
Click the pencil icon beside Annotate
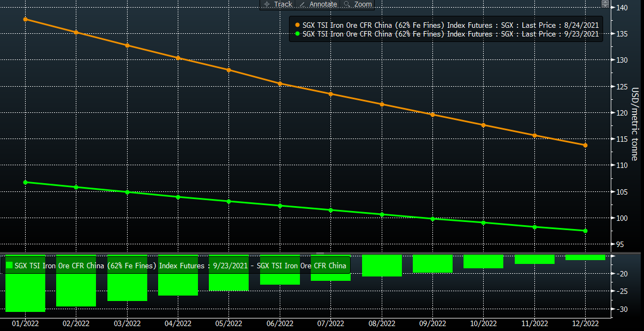click(x=303, y=4)
